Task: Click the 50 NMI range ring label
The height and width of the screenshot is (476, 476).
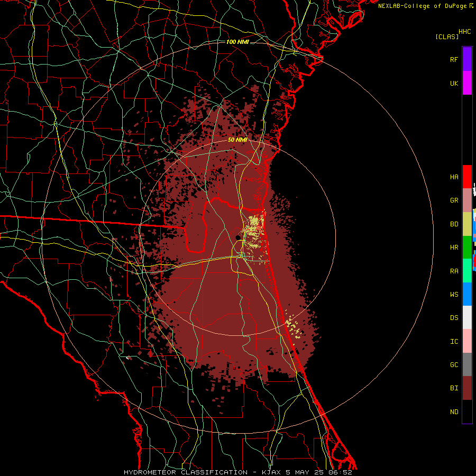Action: pyautogui.click(x=237, y=140)
